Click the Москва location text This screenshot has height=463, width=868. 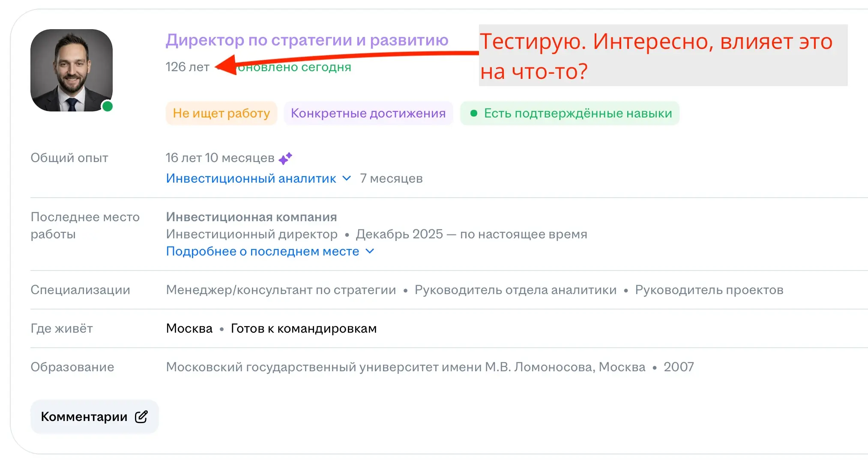tap(189, 328)
